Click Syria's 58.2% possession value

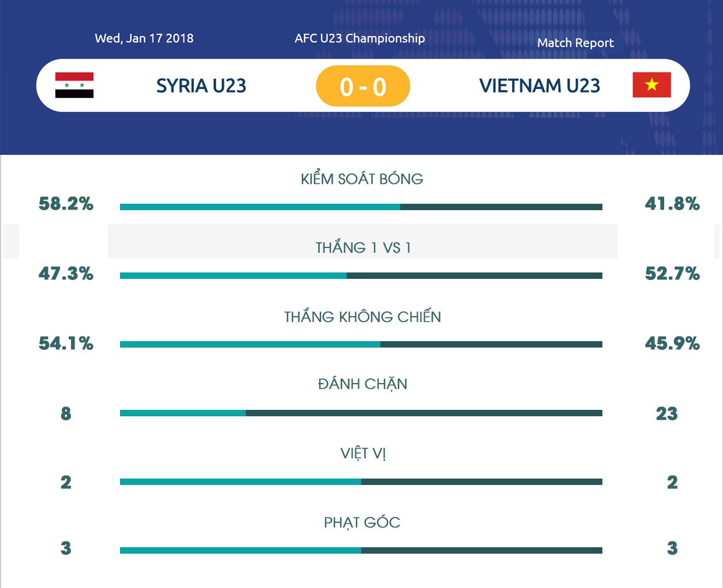point(66,204)
